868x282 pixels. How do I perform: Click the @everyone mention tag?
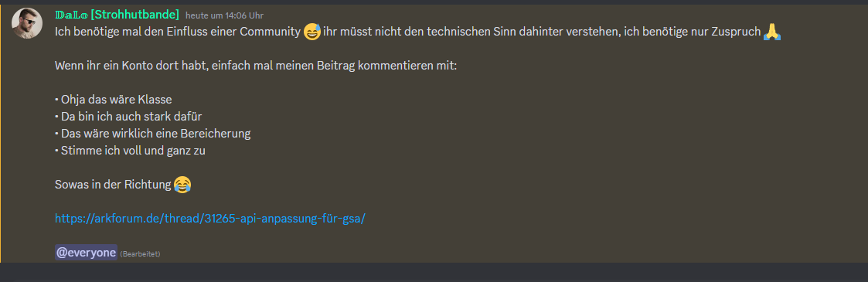[86, 253]
